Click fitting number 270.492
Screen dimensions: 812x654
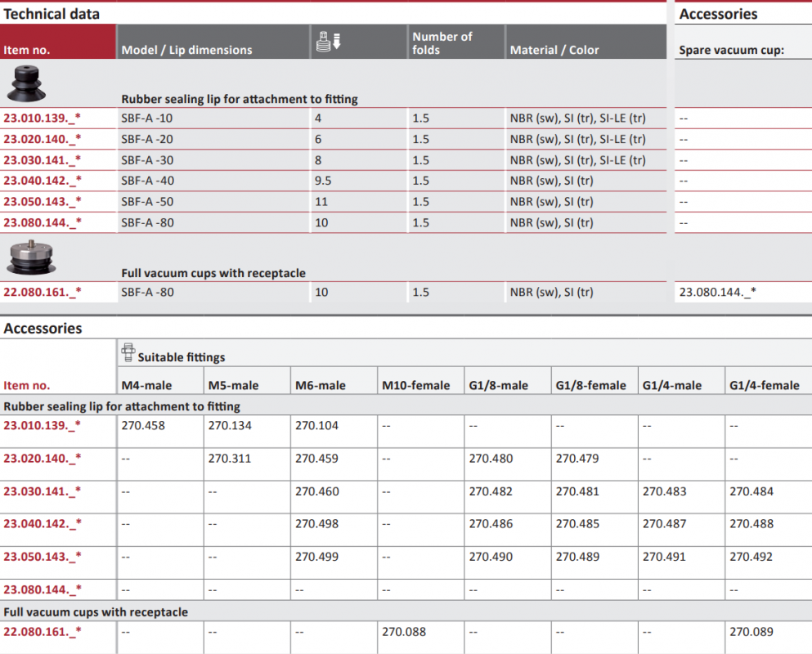coord(751,558)
